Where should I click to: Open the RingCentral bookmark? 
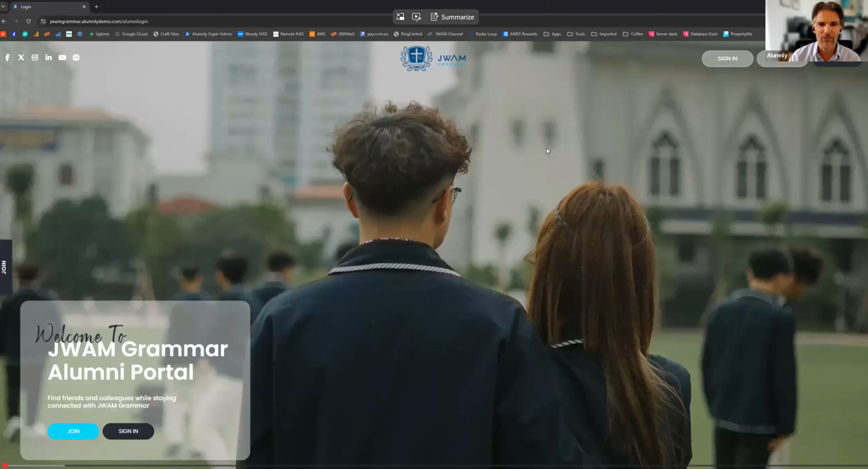408,34
